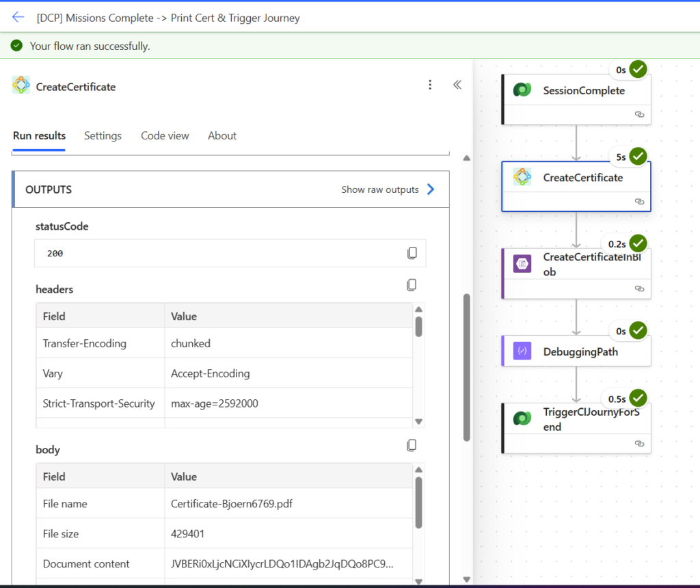700x588 pixels.
Task: Click the link icon on the SessionComplete node
Action: (x=639, y=115)
